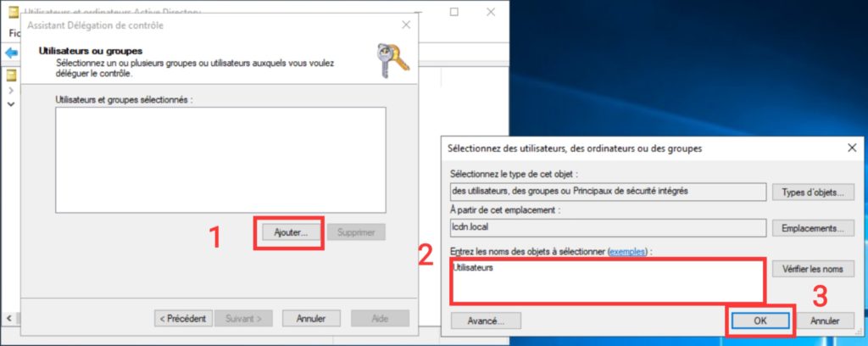Click the greyed Supprimer button
Screen dimensions: 868x346
pyautogui.click(x=356, y=232)
